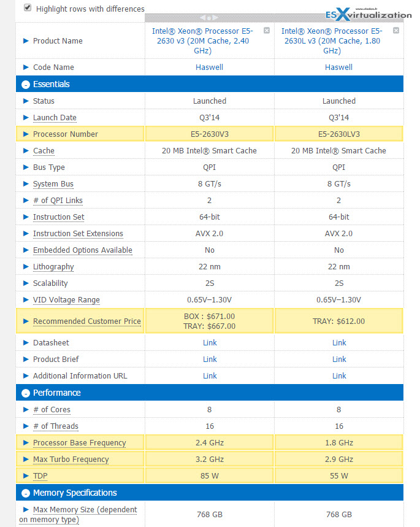Select the 3.2 GHz max turbo frequency value

(x=209, y=459)
